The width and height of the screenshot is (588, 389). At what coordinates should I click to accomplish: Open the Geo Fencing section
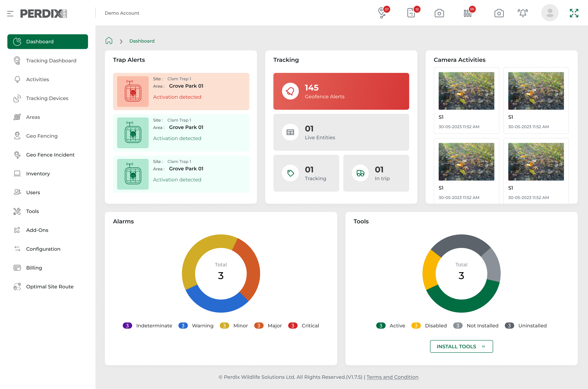(x=42, y=136)
